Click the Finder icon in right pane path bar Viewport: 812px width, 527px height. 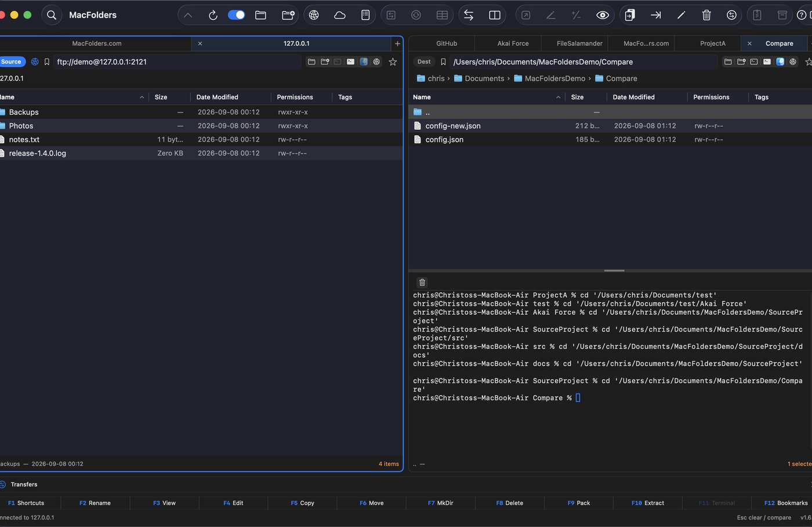tap(780, 61)
